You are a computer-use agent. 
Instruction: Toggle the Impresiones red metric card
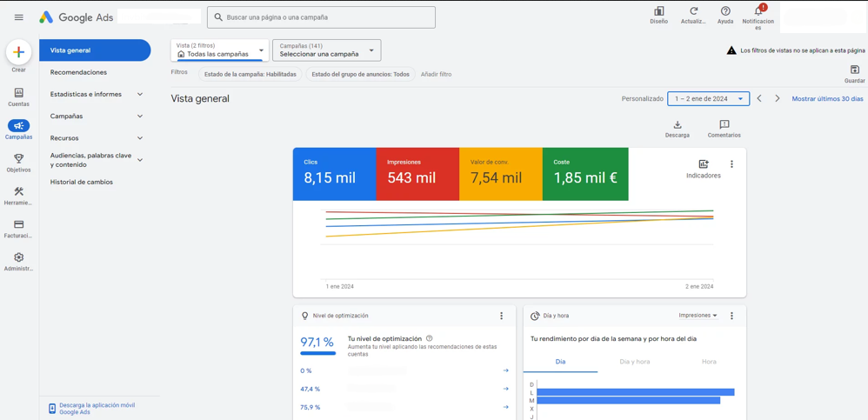point(417,174)
